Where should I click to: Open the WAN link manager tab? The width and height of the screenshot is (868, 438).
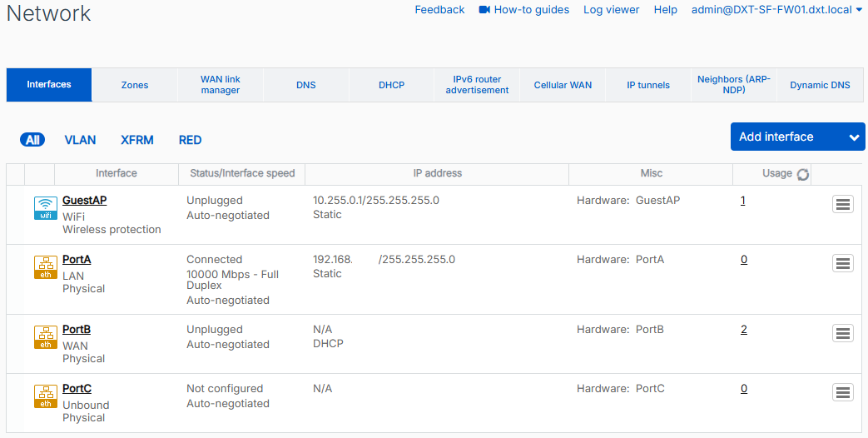221,85
